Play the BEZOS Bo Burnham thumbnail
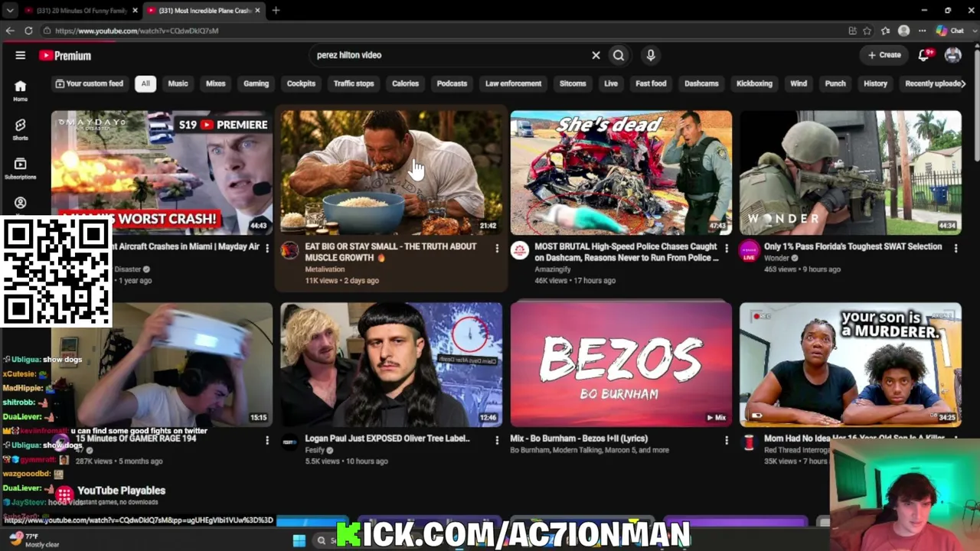The image size is (980, 551). (621, 364)
